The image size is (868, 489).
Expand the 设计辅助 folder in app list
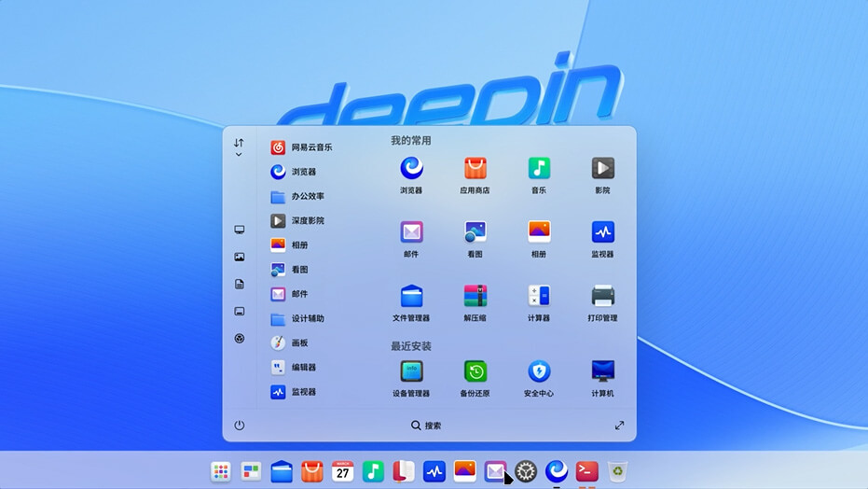click(x=307, y=319)
